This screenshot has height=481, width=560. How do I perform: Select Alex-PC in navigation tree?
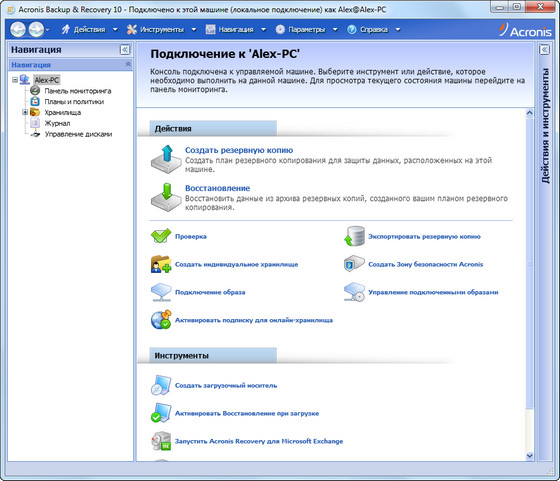[46, 80]
